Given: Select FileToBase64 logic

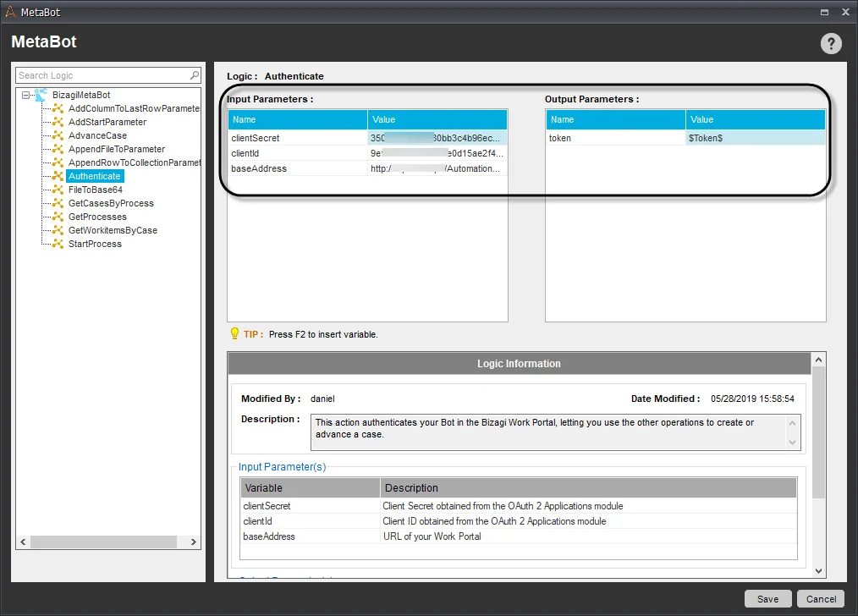Looking at the screenshot, I should pyautogui.click(x=96, y=190).
